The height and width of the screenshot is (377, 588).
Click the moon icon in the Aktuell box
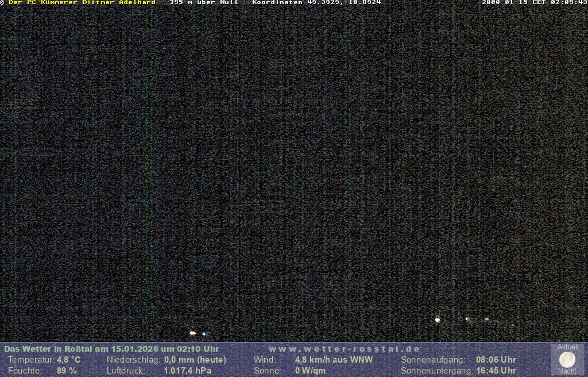(567, 360)
